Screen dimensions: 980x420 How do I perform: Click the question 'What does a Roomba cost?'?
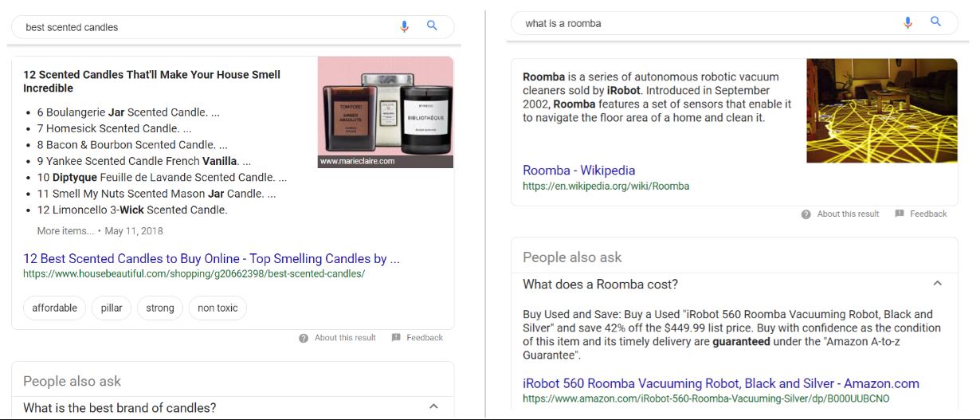click(600, 285)
